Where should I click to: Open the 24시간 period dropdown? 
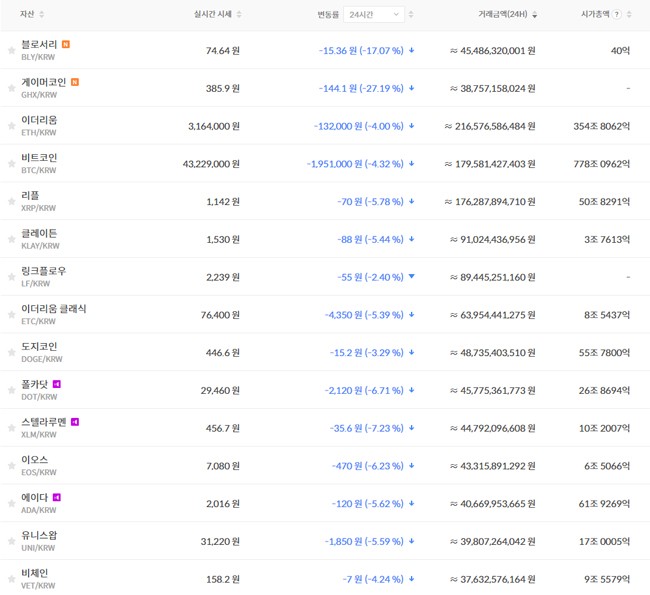tap(374, 15)
